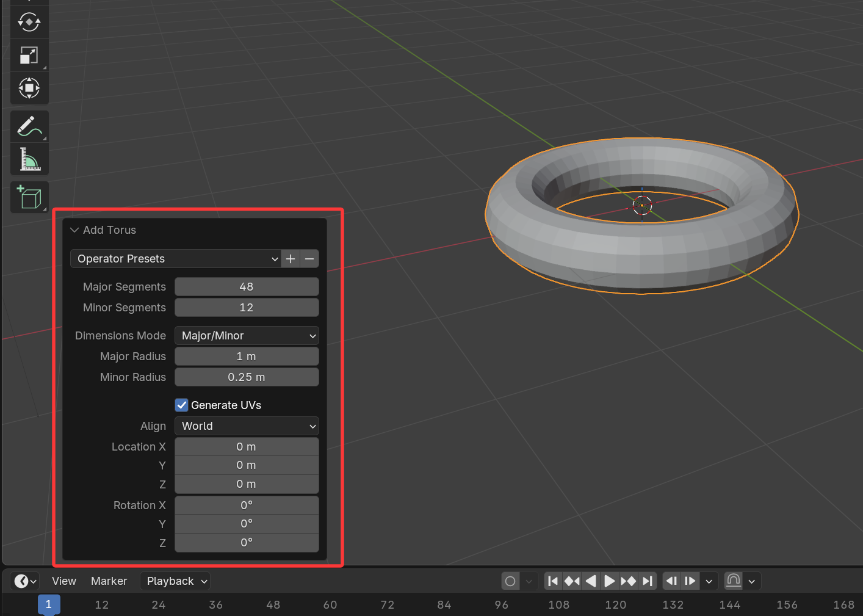Select the Transform tool
The width and height of the screenshot is (863, 616).
(29, 88)
